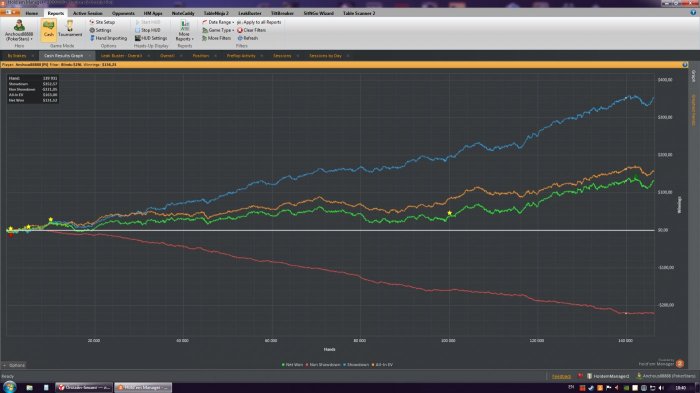
Task: Open More Filters
Action: (x=216, y=38)
